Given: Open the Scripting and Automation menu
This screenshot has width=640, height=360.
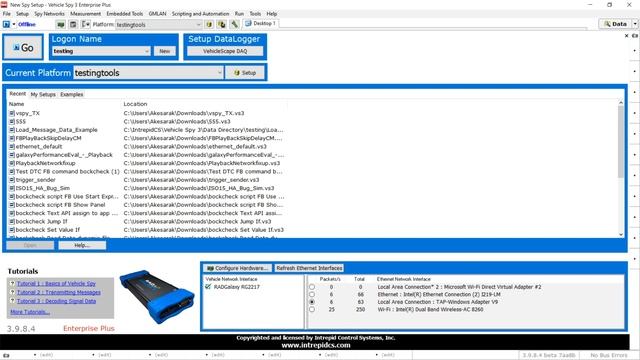Looking at the screenshot, I should [x=200, y=13].
